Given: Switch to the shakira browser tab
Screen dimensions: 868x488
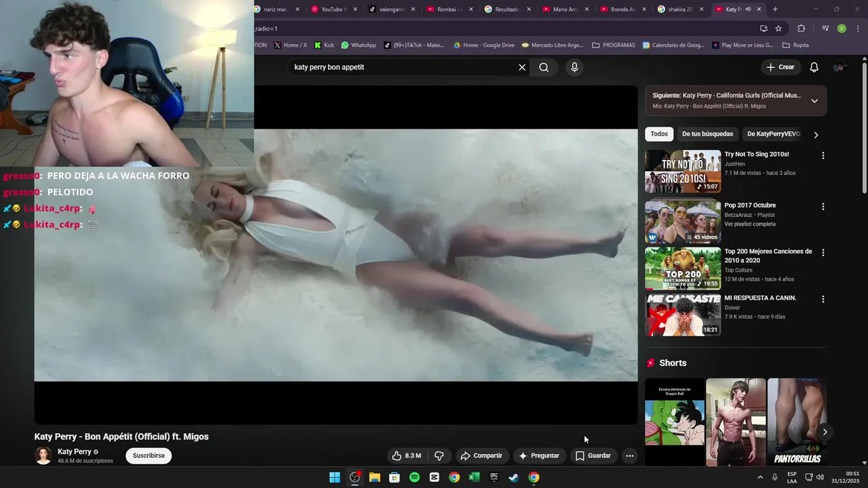Looking at the screenshot, I should click(679, 9).
